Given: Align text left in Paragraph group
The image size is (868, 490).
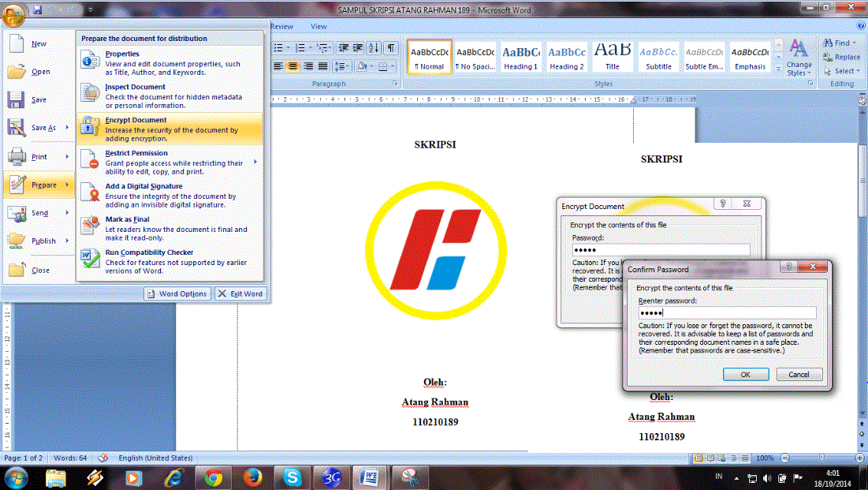Looking at the screenshot, I should click(x=278, y=66).
